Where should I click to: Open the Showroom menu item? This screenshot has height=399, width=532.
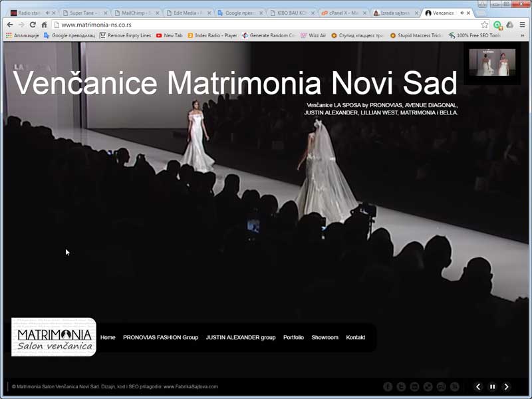pyautogui.click(x=325, y=337)
